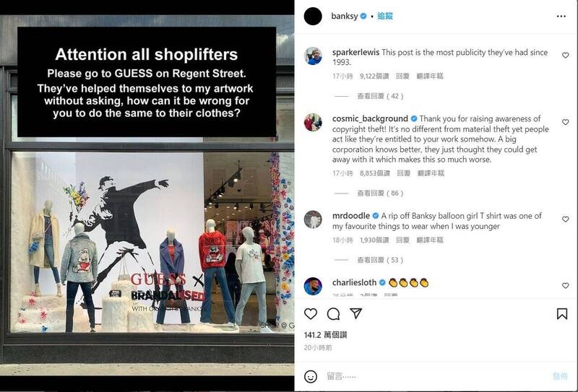The image size is (578, 392).
Task: Expand 42 replies under sparkerlewis's comment
Action: click(380, 96)
